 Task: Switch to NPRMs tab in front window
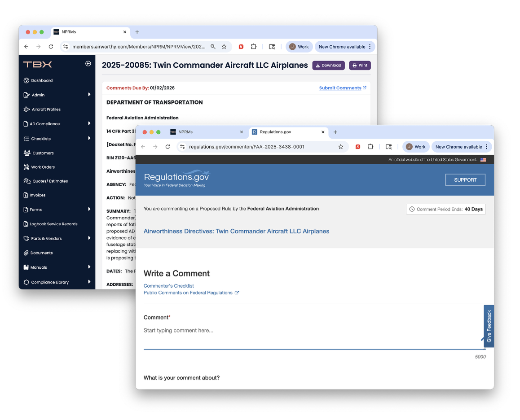(x=206, y=132)
